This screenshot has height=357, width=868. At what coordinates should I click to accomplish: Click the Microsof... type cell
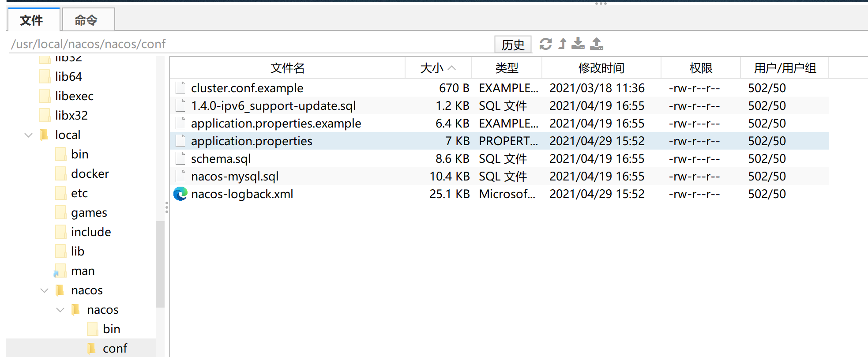507,194
